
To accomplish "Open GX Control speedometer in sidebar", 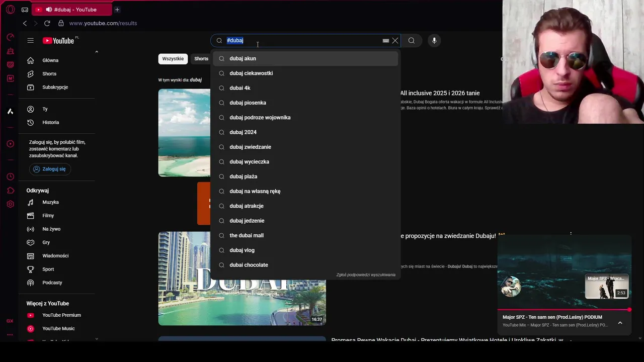I will pyautogui.click(x=10, y=37).
